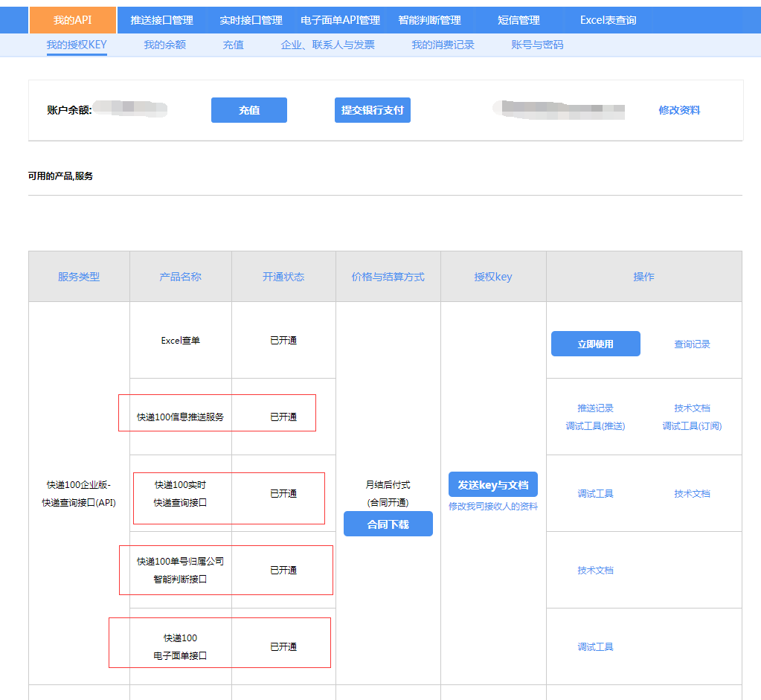Open the 实时接口管理 tab
The image size is (761, 700).
251,20
